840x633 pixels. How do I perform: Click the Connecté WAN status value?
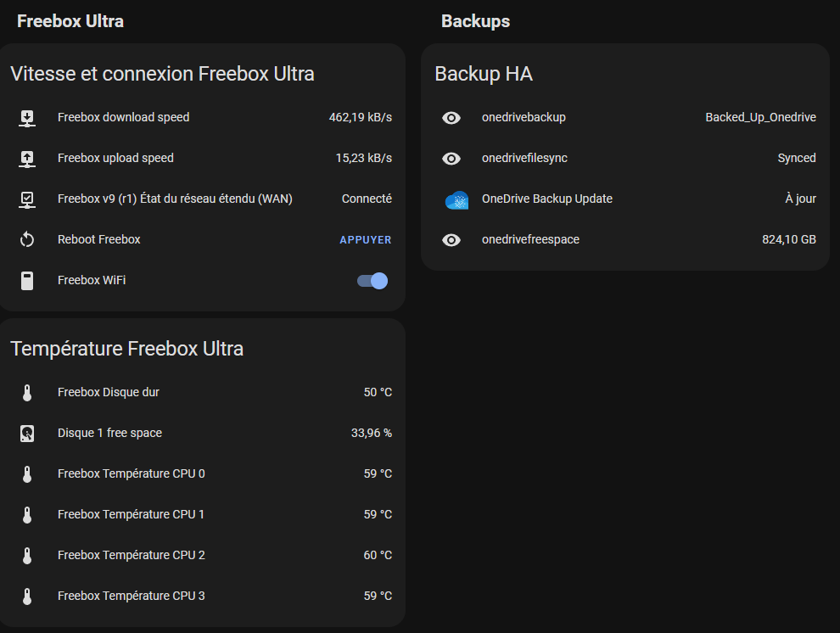pos(367,199)
